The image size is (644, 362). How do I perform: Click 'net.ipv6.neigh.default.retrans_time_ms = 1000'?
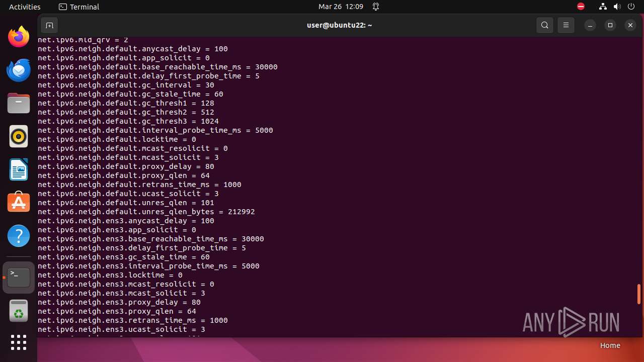click(x=139, y=185)
